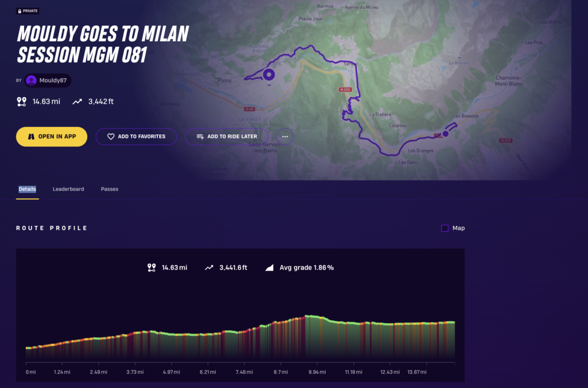
Task: Open the three-dot more options menu
Action: coord(285,137)
